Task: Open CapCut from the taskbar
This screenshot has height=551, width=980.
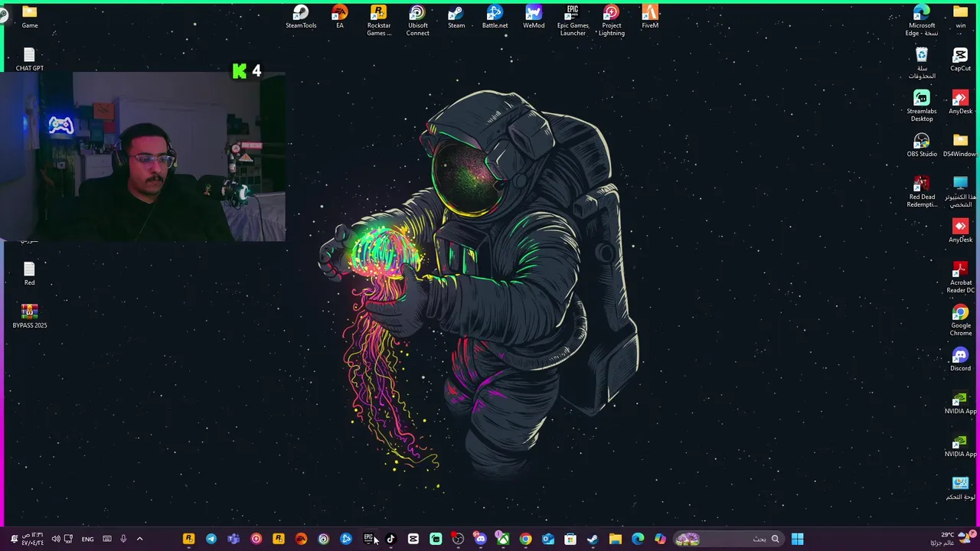Action: pos(413,539)
